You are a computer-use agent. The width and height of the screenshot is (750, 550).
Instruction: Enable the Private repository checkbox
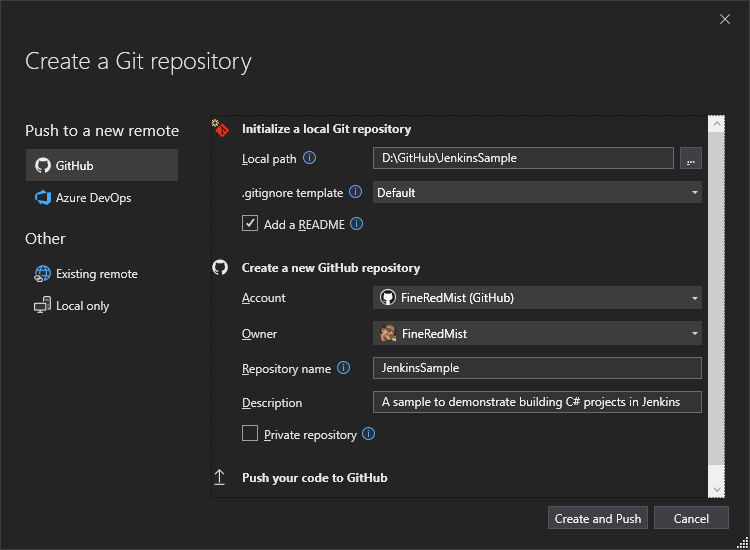(250, 433)
